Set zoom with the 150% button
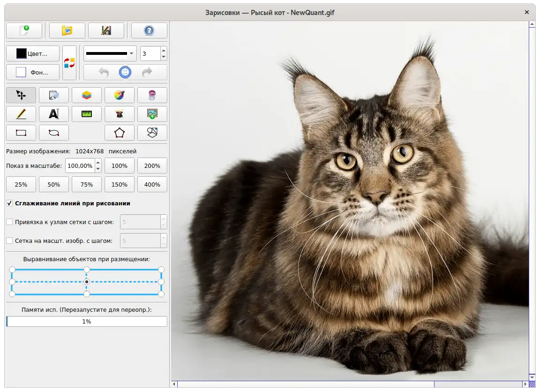Screen dimensions: 540x392 click(x=119, y=184)
